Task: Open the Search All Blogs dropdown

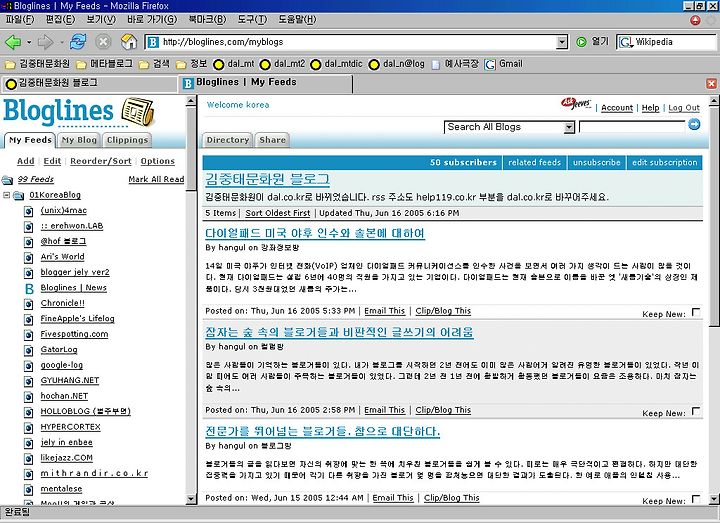Action: pos(569,127)
